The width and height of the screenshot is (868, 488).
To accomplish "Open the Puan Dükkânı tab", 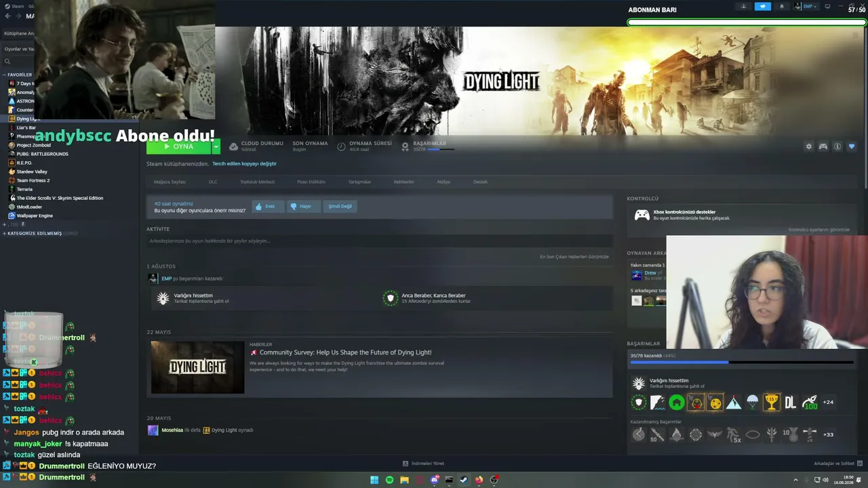I will (311, 182).
